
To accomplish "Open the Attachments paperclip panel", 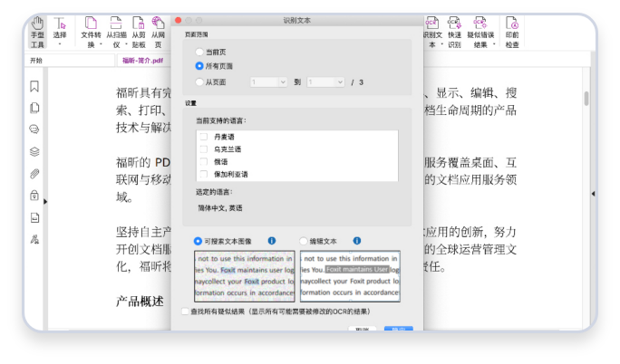I will pos(34,174).
